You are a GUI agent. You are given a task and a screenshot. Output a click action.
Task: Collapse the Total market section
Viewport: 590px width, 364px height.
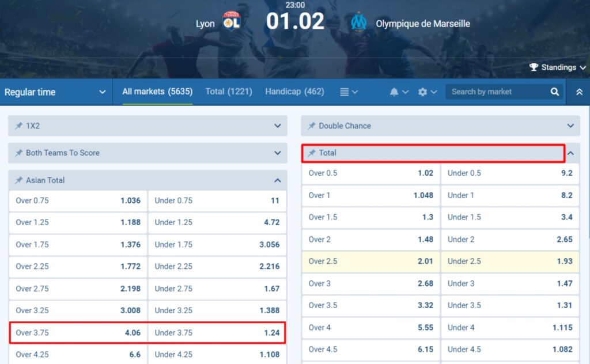point(570,153)
